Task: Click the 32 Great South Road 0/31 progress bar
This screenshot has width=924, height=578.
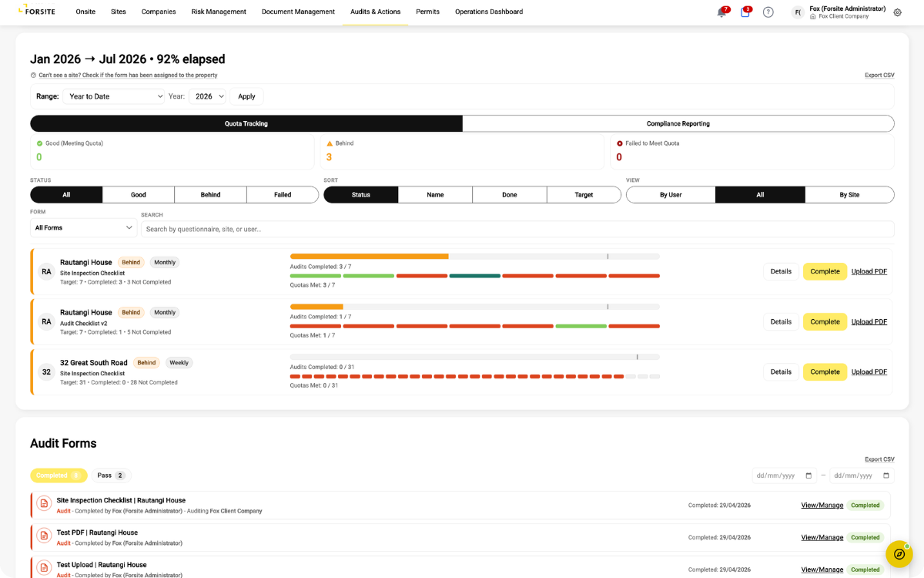Action: pos(475,357)
